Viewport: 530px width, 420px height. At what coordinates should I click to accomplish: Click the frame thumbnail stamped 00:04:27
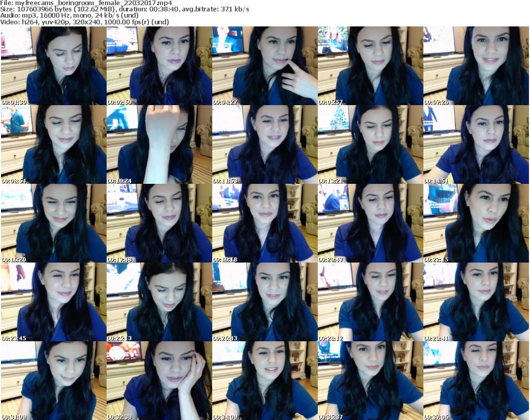point(264,66)
